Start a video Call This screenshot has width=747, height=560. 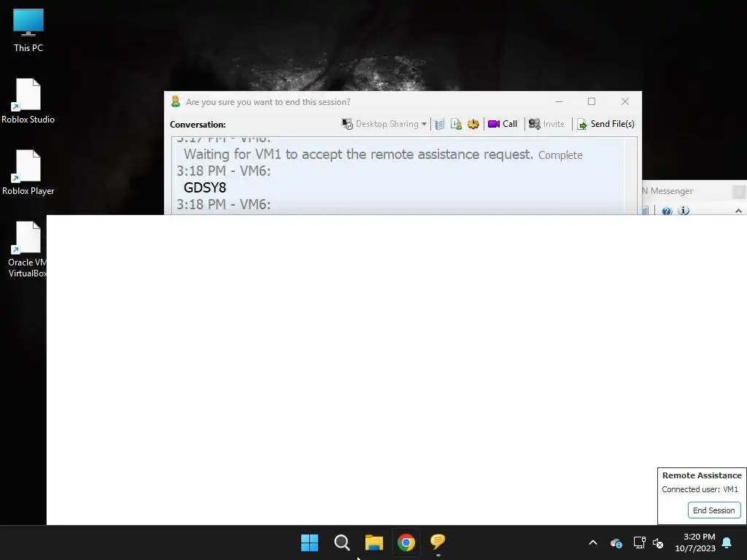503,124
